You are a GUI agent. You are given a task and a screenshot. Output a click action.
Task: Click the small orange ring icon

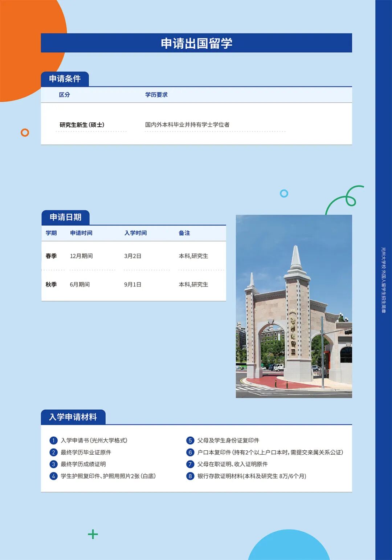24,133
